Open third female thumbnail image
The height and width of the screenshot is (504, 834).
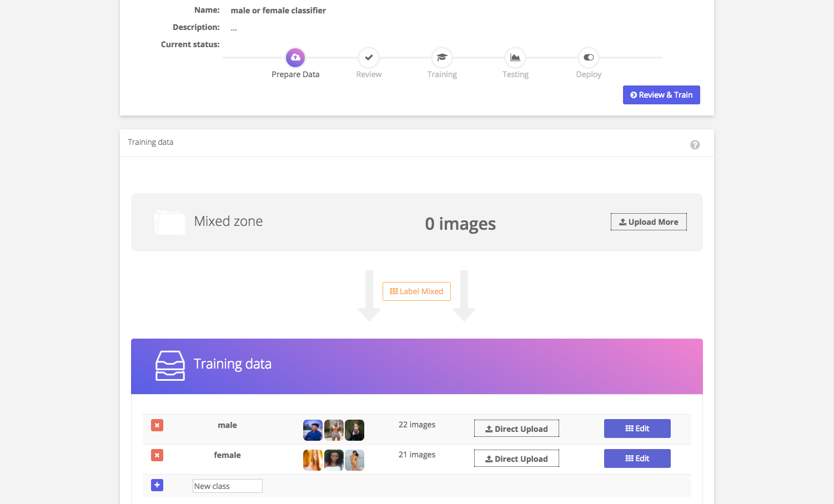pos(354,460)
